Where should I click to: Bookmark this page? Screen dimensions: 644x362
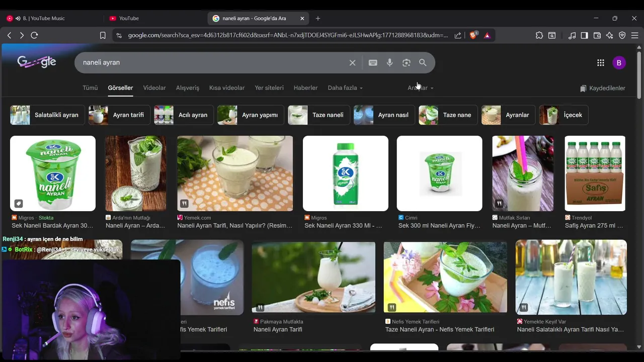(x=103, y=35)
